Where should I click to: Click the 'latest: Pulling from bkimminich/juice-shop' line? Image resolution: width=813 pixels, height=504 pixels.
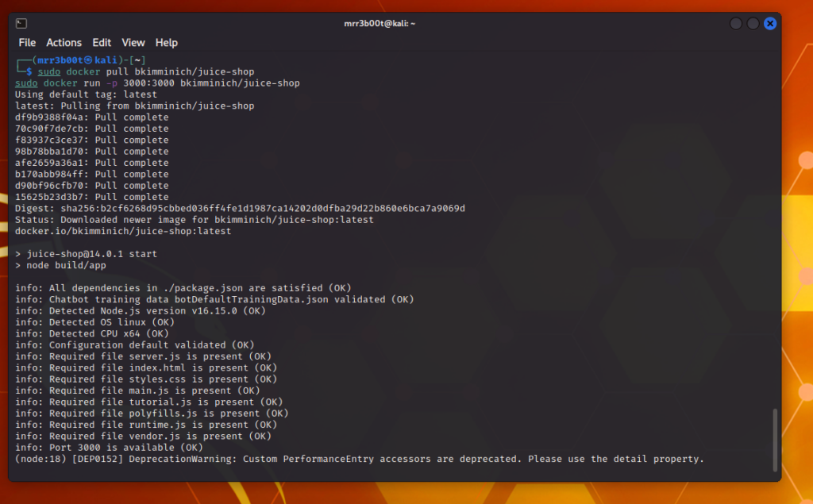[x=135, y=106]
